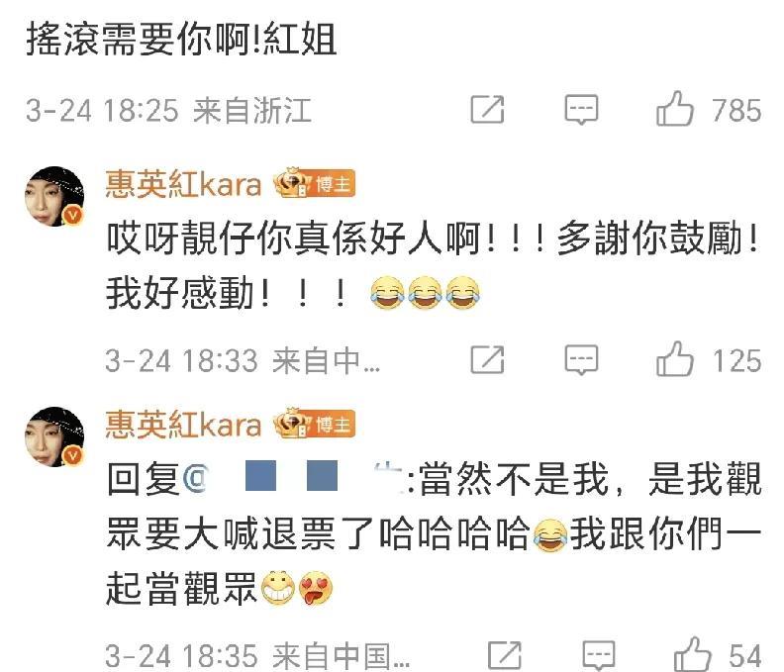Screen dimensions: 784x672
Task: Like the 18:35 reply with 54 likes
Action: [693, 654]
